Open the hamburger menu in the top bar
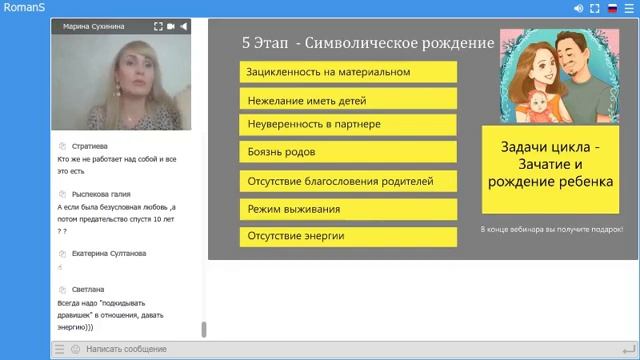 [x=629, y=8]
